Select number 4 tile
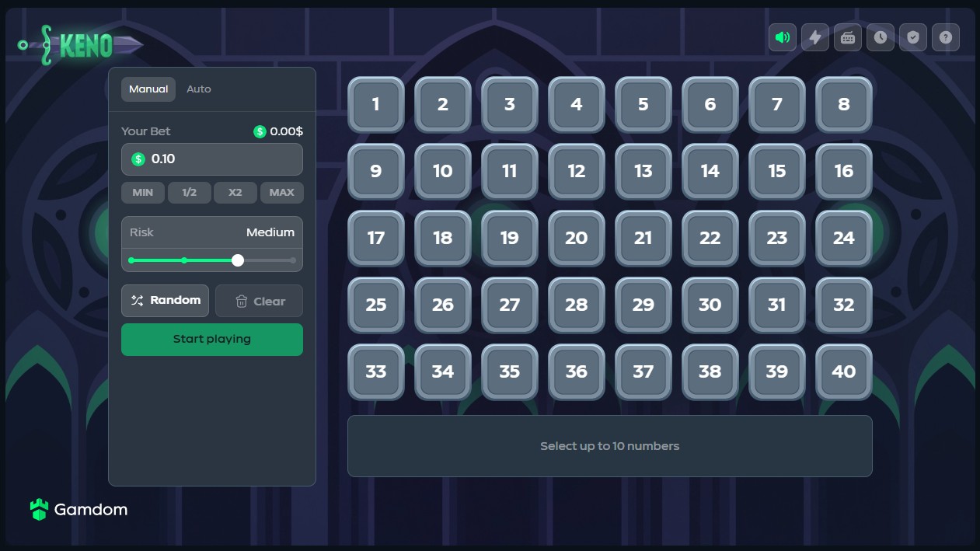Viewport: 980px width, 551px height. click(x=577, y=105)
